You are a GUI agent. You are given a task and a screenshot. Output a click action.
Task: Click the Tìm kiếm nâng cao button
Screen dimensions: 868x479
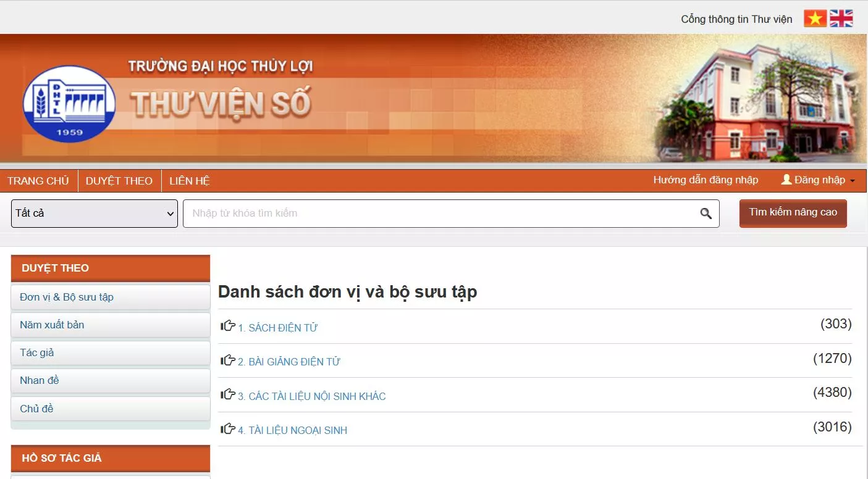793,213
